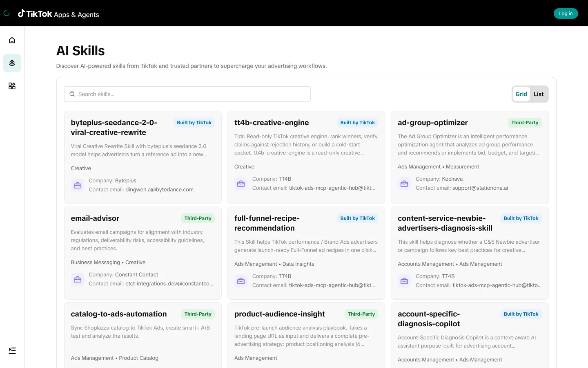Click 'Discover AI-powered skills' subtitle text

[192, 66]
